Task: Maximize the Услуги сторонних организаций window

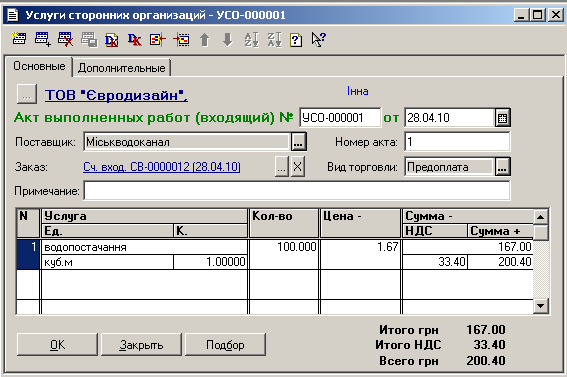Action: [x=538, y=15]
